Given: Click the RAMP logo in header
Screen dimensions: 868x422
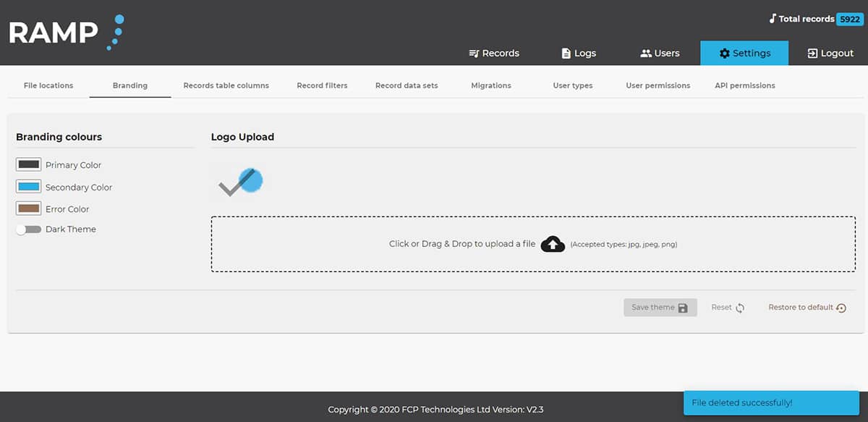Looking at the screenshot, I should click(65, 33).
